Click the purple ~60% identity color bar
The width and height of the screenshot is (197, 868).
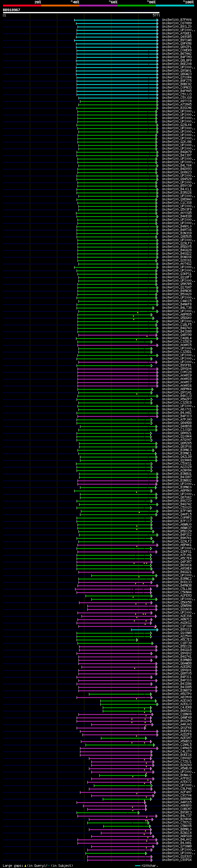(x=99, y=6)
